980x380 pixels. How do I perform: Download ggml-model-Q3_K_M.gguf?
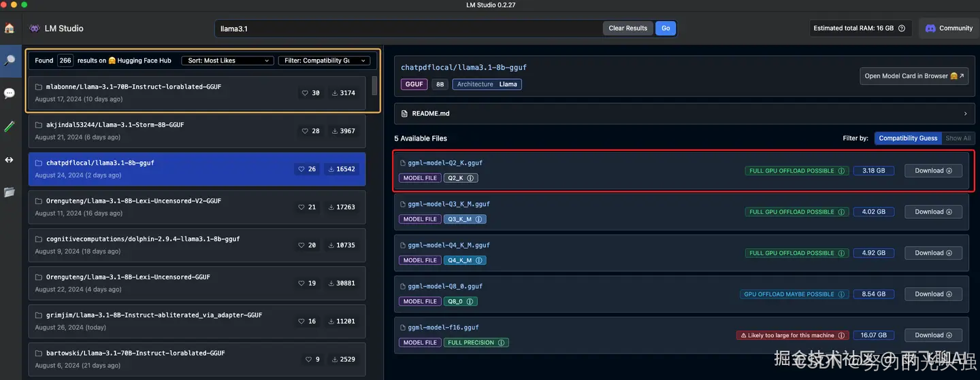click(933, 212)
